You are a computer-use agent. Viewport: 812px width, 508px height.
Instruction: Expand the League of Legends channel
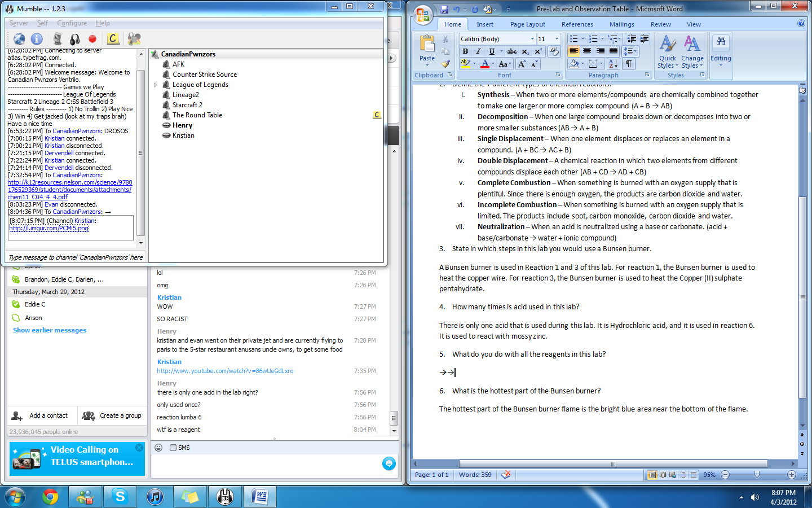[x=156, y=85]
